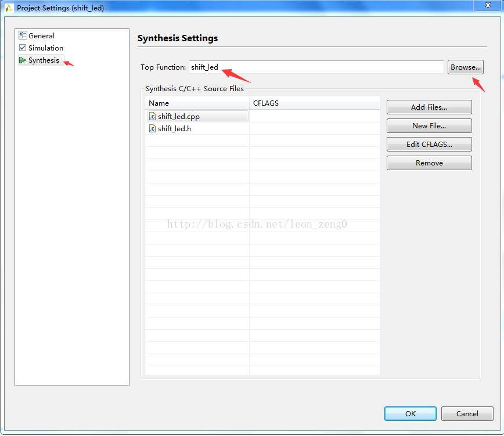Cancel the Project Settings dialog
Image resolution: width=504 pixels, height=436 pixels.
(x=467, y=413)
